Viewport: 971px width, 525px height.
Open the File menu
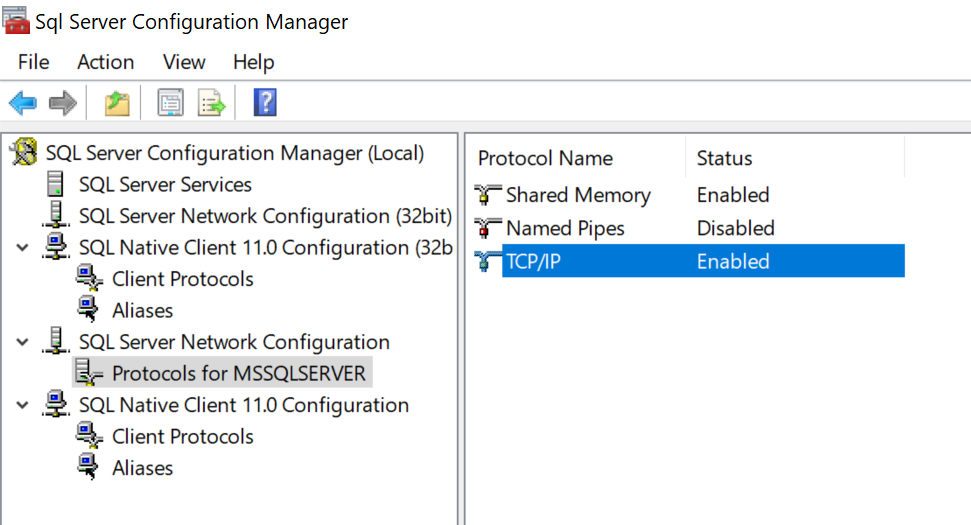[33, 62]
